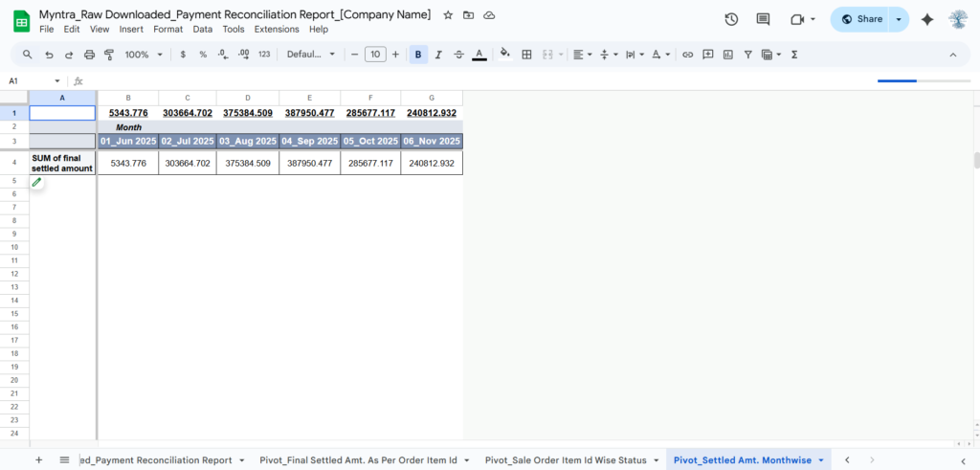Open the version history clock icon

[731, 19]
